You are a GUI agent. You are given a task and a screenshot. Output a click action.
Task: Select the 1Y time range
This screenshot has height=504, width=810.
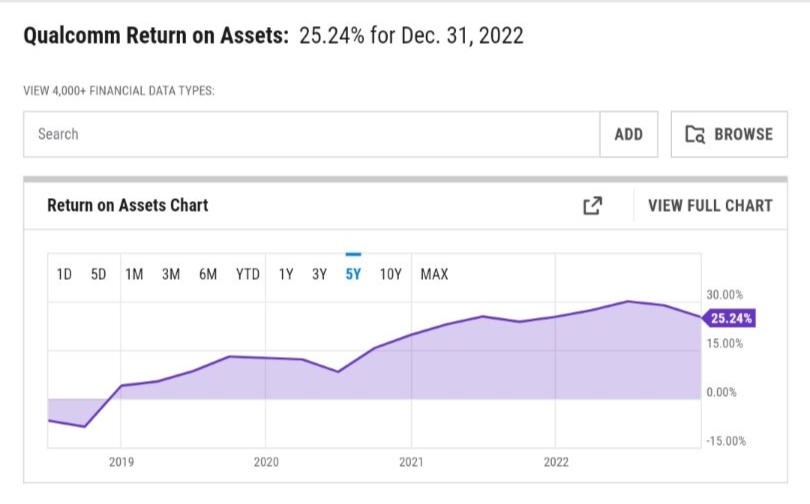pyautogui.click(x=286, y=274)
